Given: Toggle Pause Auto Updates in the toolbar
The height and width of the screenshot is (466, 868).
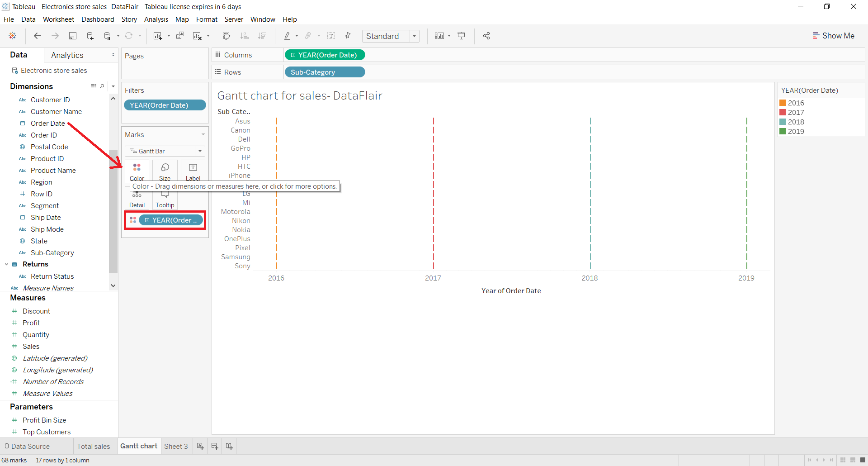Looking at the screenshot, I should [x=107, y=36].
